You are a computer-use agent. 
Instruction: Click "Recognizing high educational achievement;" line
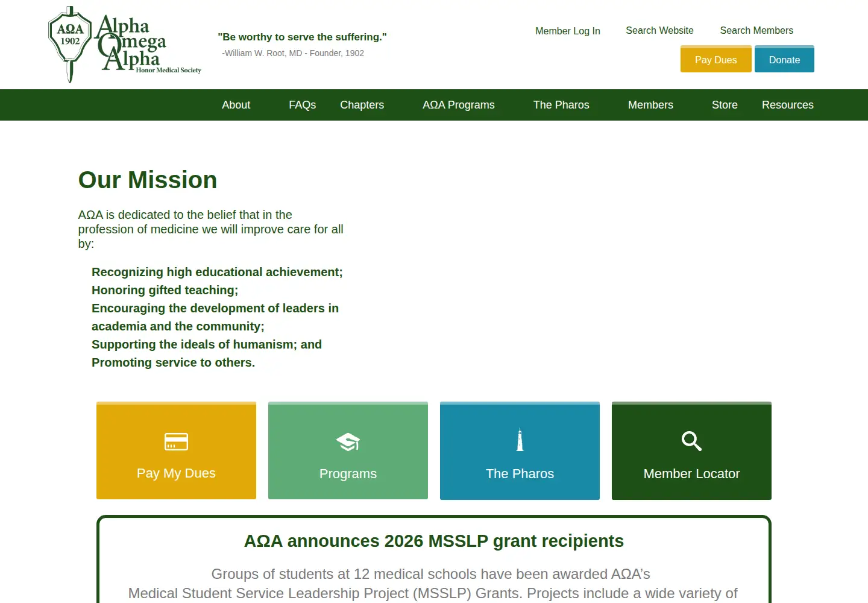(x=217, y=272)
